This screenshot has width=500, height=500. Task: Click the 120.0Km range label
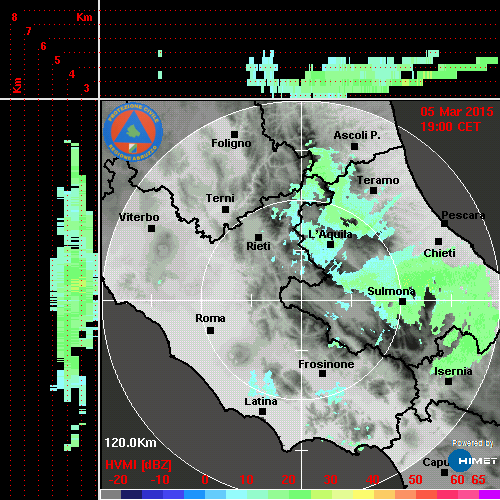click(x=130, y=443)
